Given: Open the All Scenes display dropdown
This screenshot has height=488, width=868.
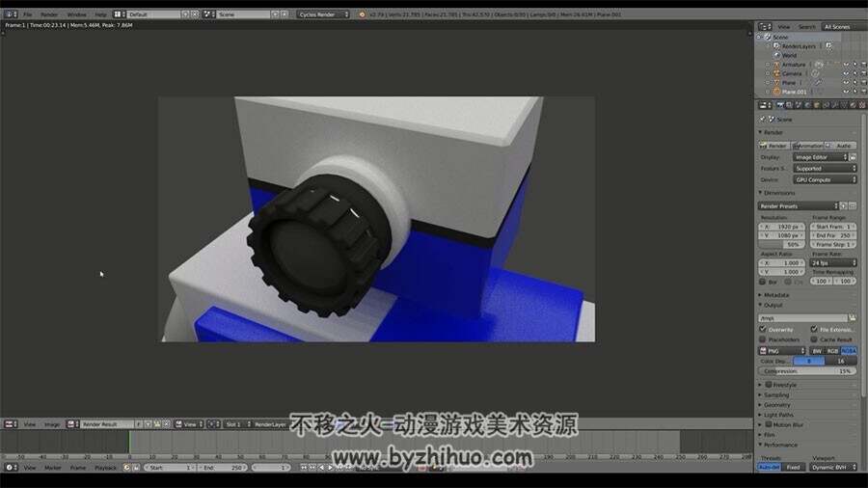Looking at the screenshot, I should (x=843, y=27).
